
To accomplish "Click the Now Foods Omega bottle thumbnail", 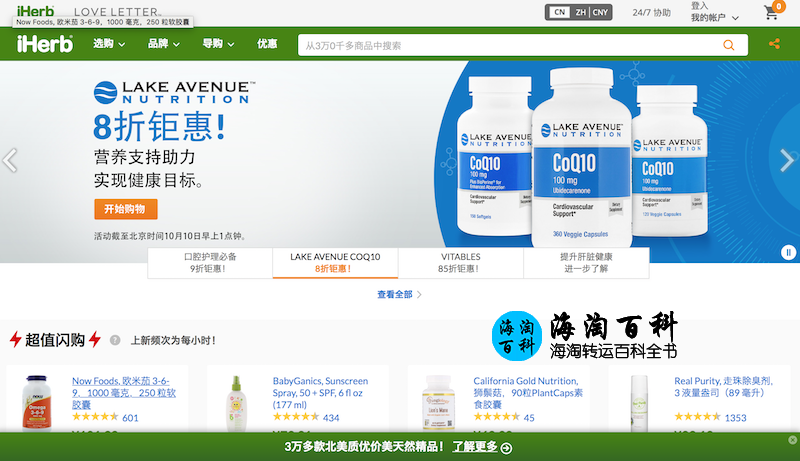I will coord(37,402).
